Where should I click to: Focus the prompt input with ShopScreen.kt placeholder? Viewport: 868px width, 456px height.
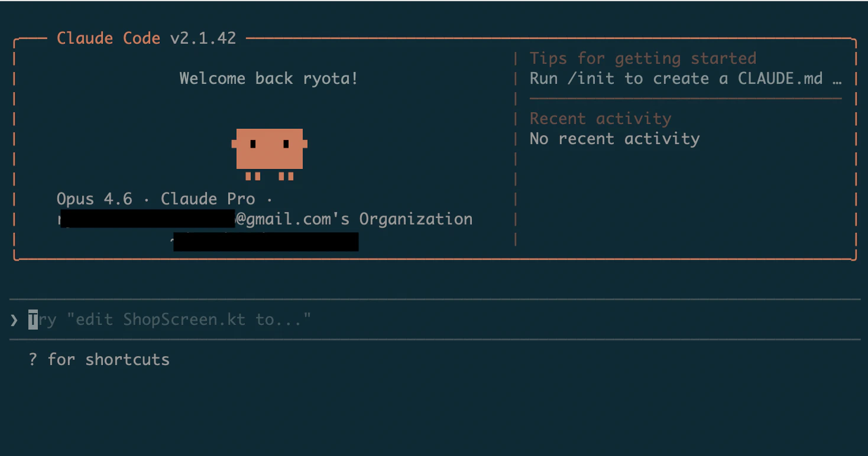[435, 320]
